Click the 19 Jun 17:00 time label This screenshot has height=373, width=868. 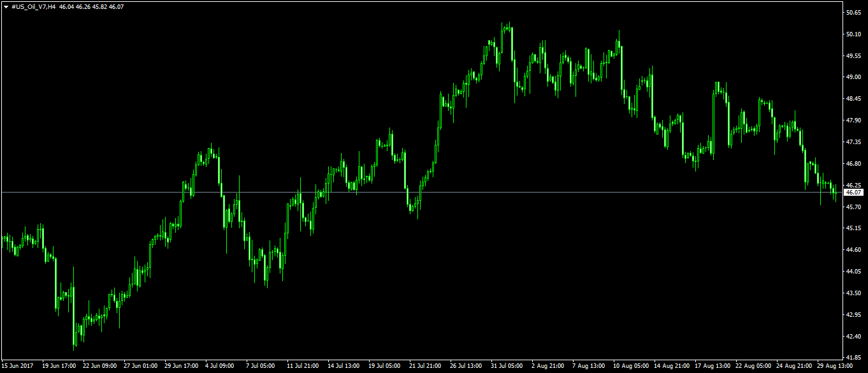59,367
